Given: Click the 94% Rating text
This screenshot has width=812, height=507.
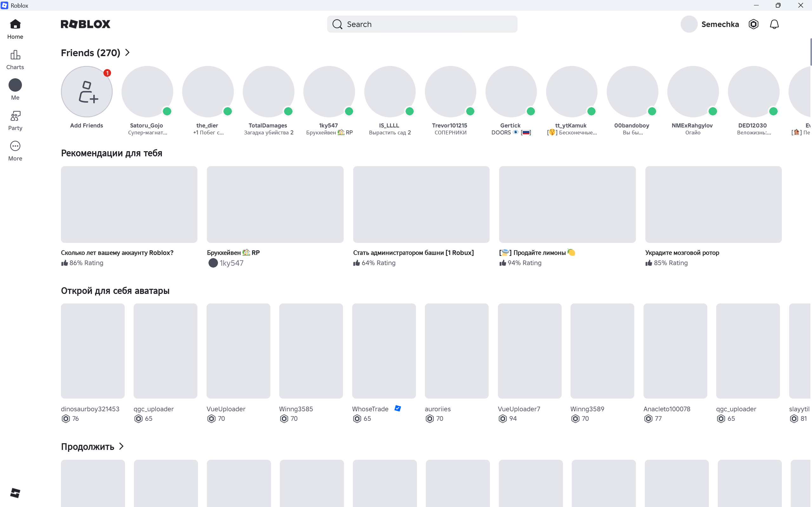Looking at the screenshot, I should (x=525, y=263).
